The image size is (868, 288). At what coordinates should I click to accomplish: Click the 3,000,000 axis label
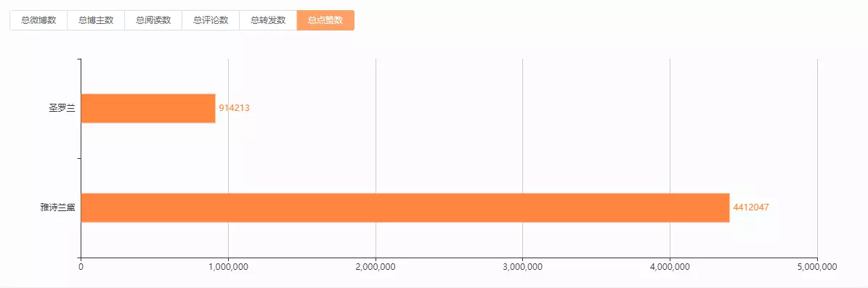tap(522, 267)
